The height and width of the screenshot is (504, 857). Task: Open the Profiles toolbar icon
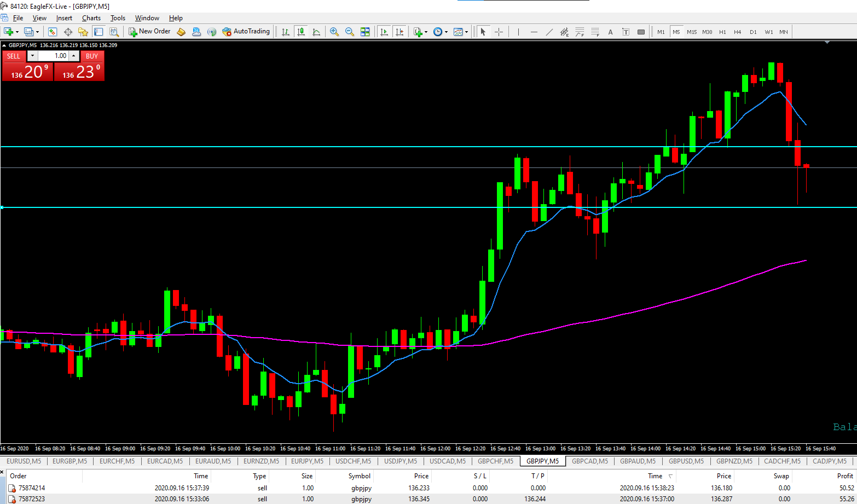point(28,32)
